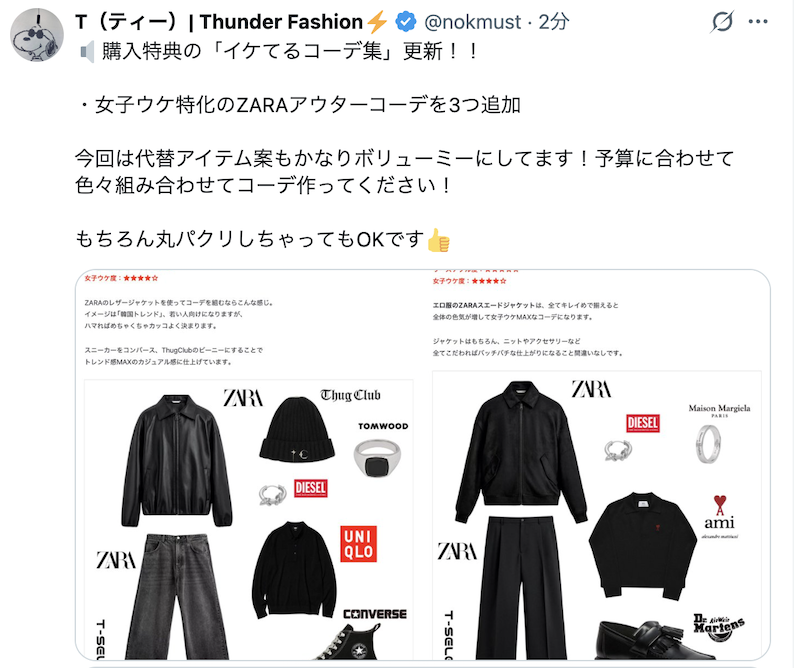Click the Snoopy profile avatar
Image resolution: width=800 pixels, height=668 pixels.
coord(37,35)
